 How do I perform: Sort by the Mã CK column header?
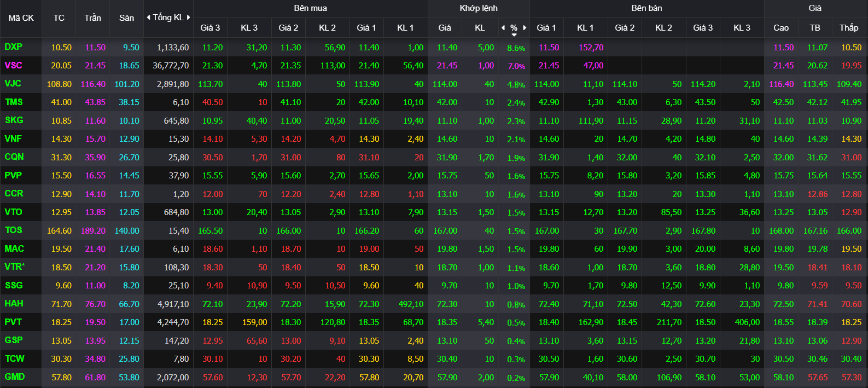21,18
